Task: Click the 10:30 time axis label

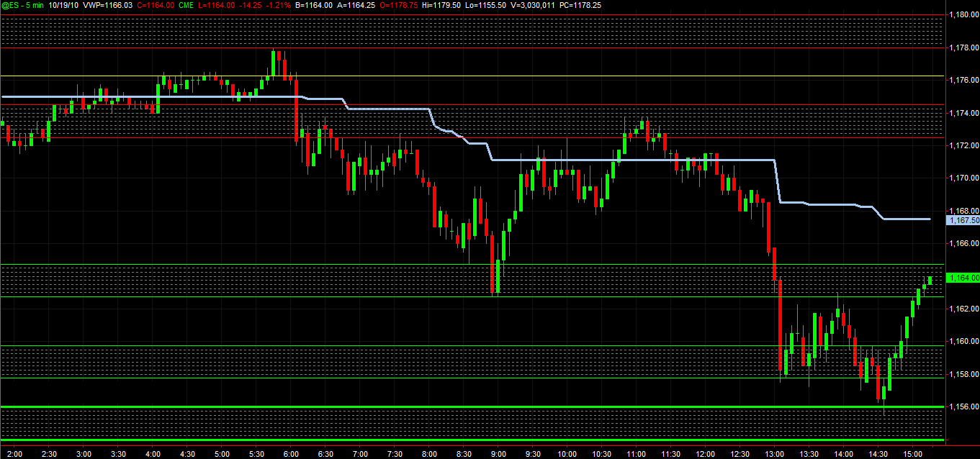Action: pos(602,454)
